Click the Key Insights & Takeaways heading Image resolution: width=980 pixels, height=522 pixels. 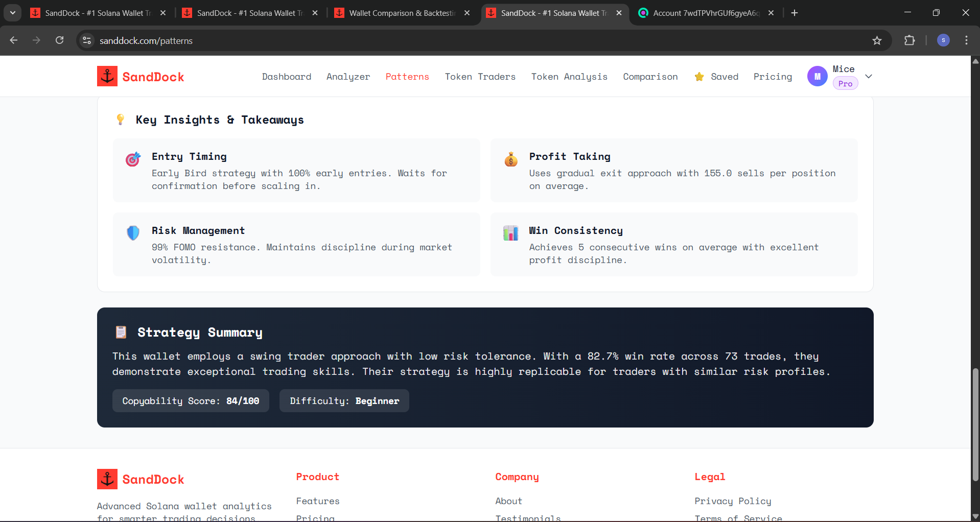click(220, 120)
